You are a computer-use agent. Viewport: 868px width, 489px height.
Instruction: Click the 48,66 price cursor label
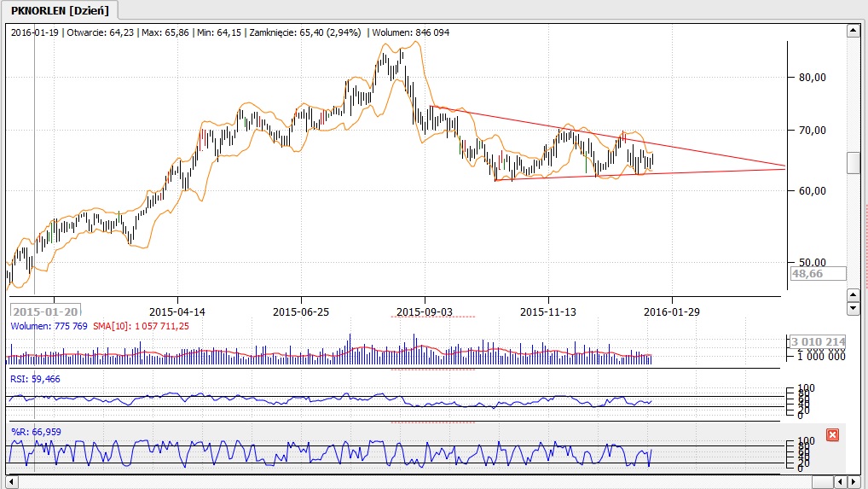coord(817,273)
